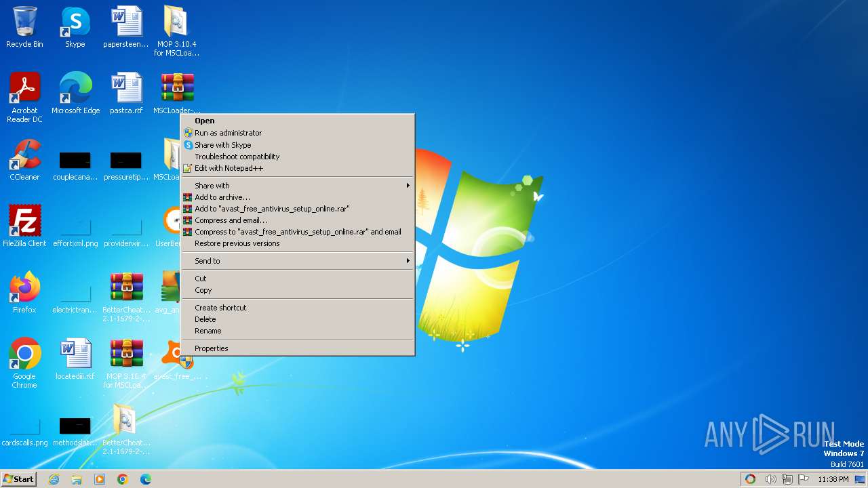Select the CCleaner desktop shortcut

coord(24,161)
